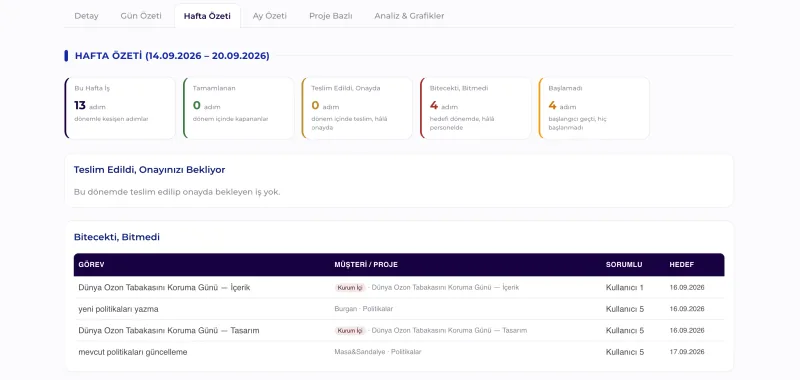Screen dimensions: 800x380
Task: Click the SORUMLU column header
Action: [x=624, y=265]
